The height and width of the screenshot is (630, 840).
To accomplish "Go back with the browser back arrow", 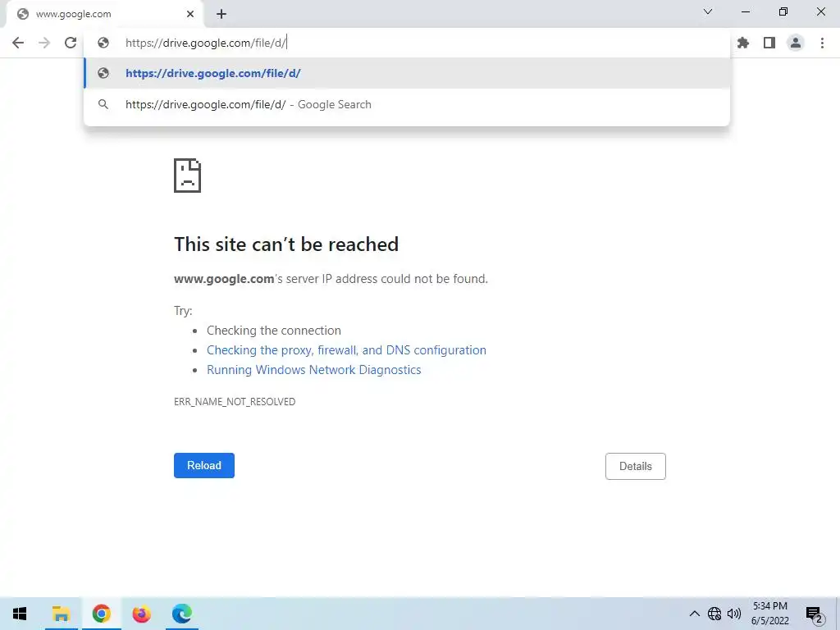I will click(18, 43).
